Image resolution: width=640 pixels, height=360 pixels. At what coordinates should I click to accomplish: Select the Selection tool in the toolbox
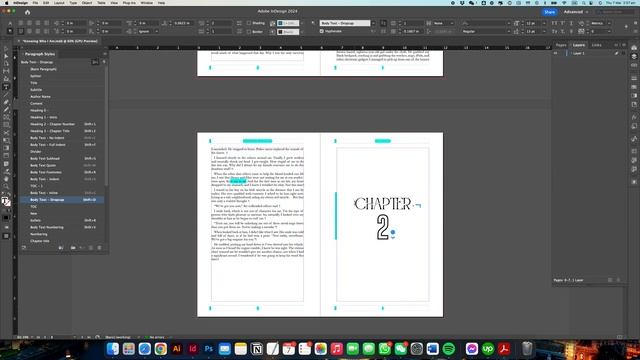point(6,49)
